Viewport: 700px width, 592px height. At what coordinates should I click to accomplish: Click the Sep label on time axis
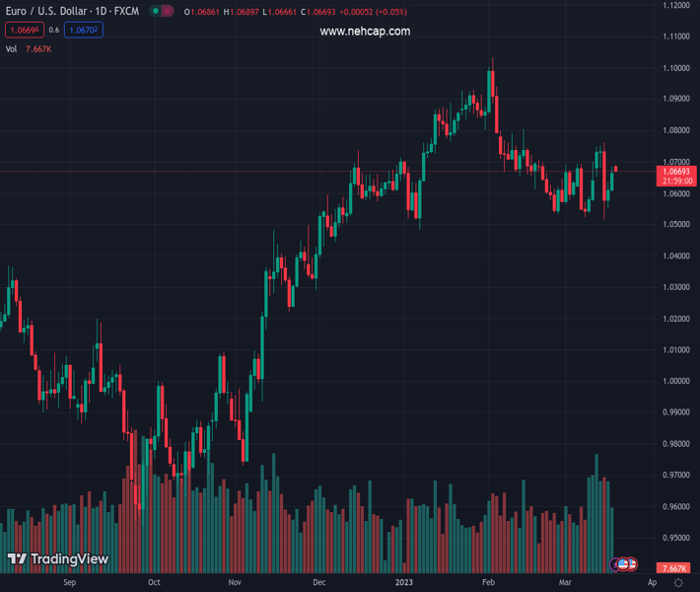tap(69, 583)
